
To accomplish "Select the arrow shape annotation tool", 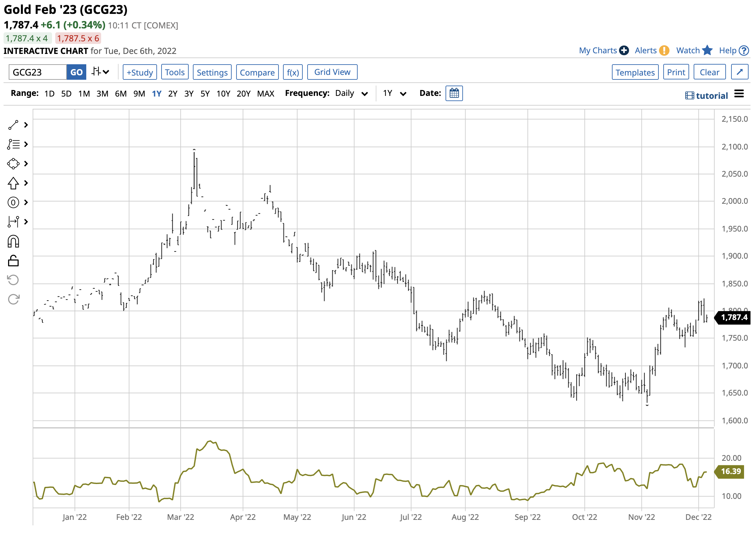I will (x=13, y=183).
